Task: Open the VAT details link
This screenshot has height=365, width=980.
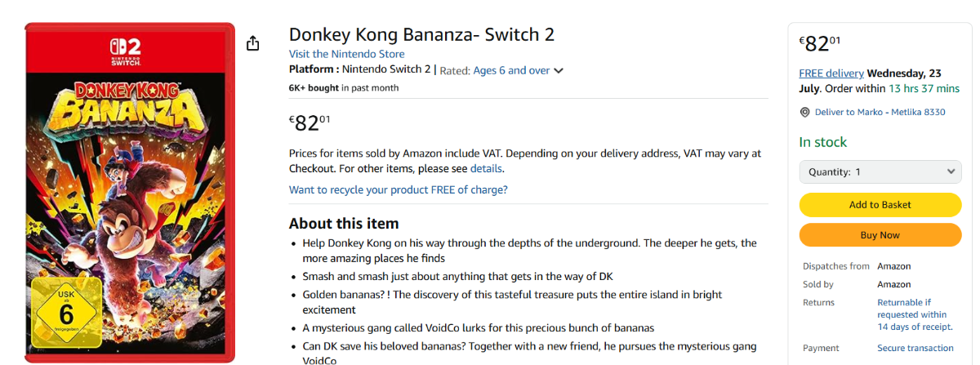Action: coord(486,169)
